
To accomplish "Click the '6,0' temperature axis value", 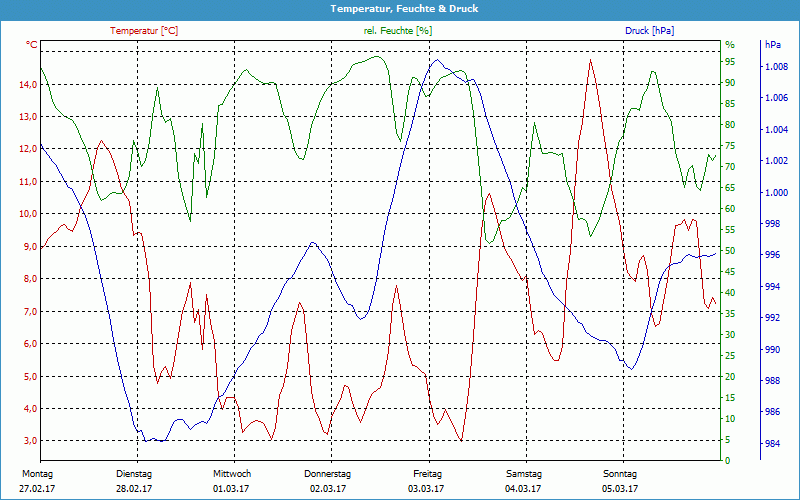I will pos(30,343).
